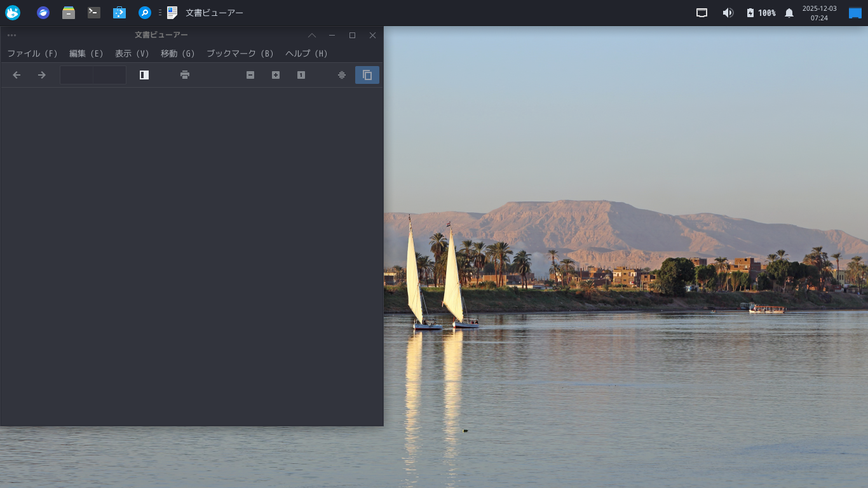Open the volume control in the tray
The image size is (868, 488).
pyautogui.click(x=728, y=13)
